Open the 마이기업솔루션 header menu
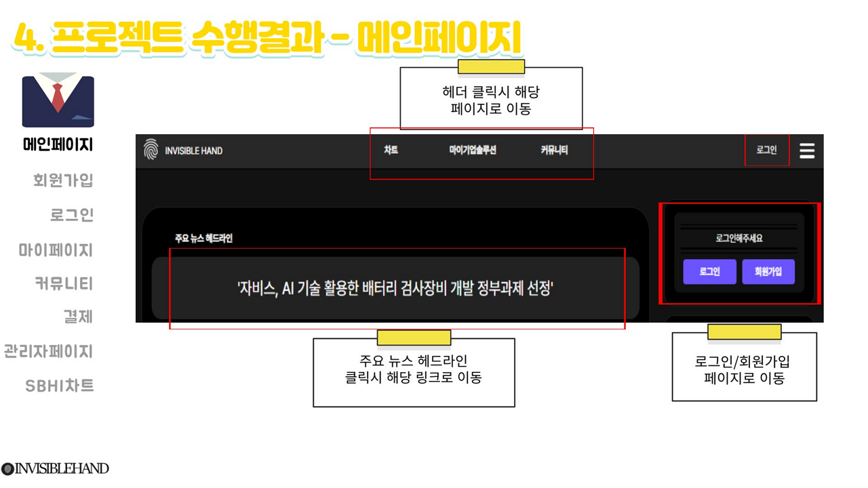 tap(473, 150)
